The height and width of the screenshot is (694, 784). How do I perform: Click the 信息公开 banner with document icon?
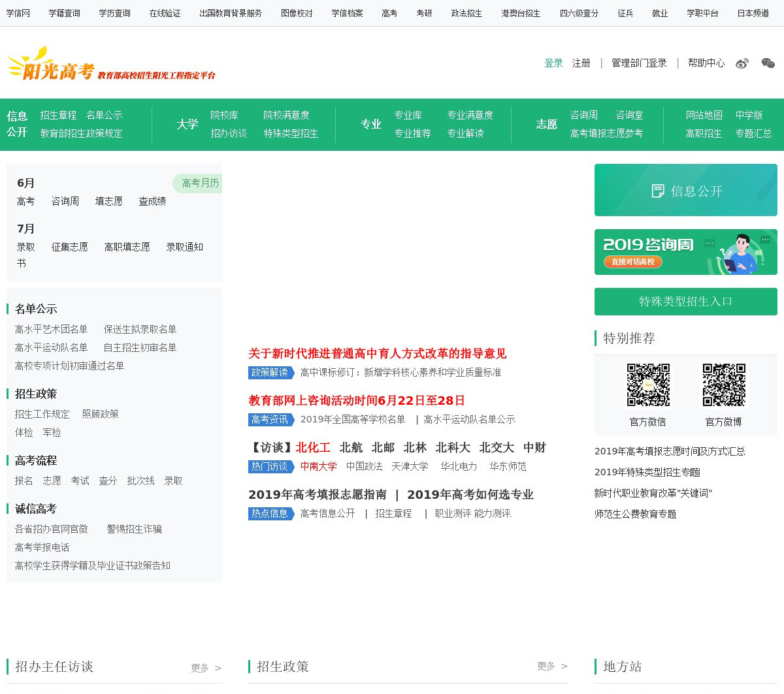(x=686, y=190)
